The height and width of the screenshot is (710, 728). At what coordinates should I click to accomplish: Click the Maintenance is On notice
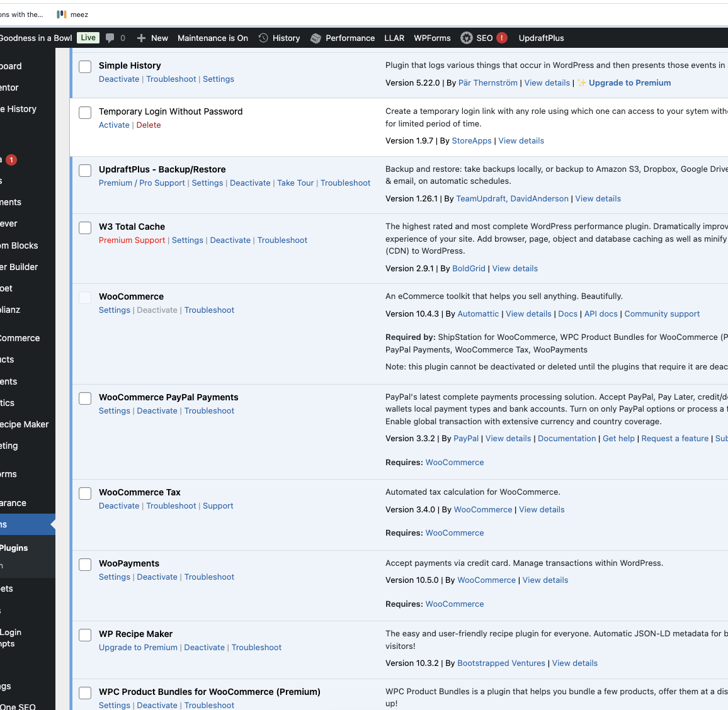click(x=213, y=38)
